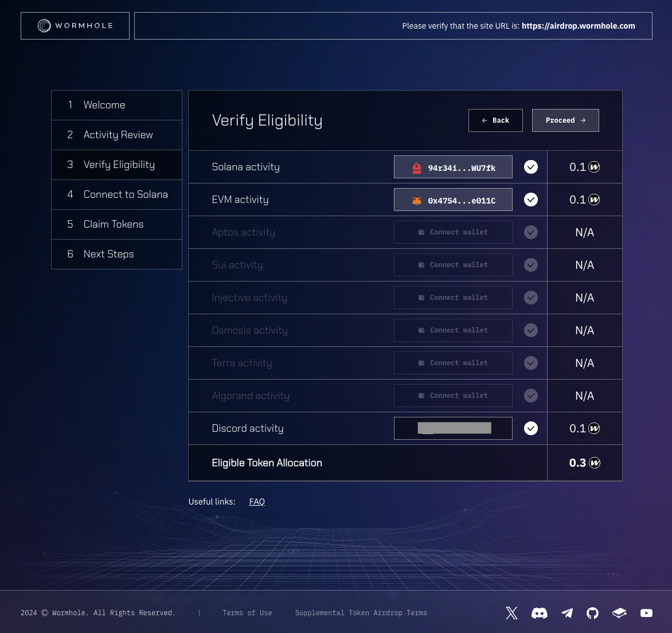Click the 0.3 total allocation value
672x633 pixels.
(577, 463)
